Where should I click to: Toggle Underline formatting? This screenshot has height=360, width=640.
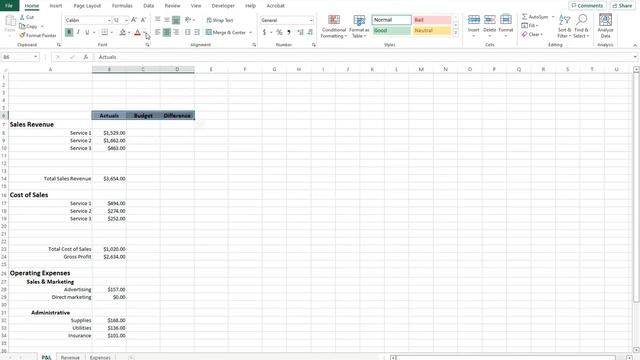(x=87, y=32)
